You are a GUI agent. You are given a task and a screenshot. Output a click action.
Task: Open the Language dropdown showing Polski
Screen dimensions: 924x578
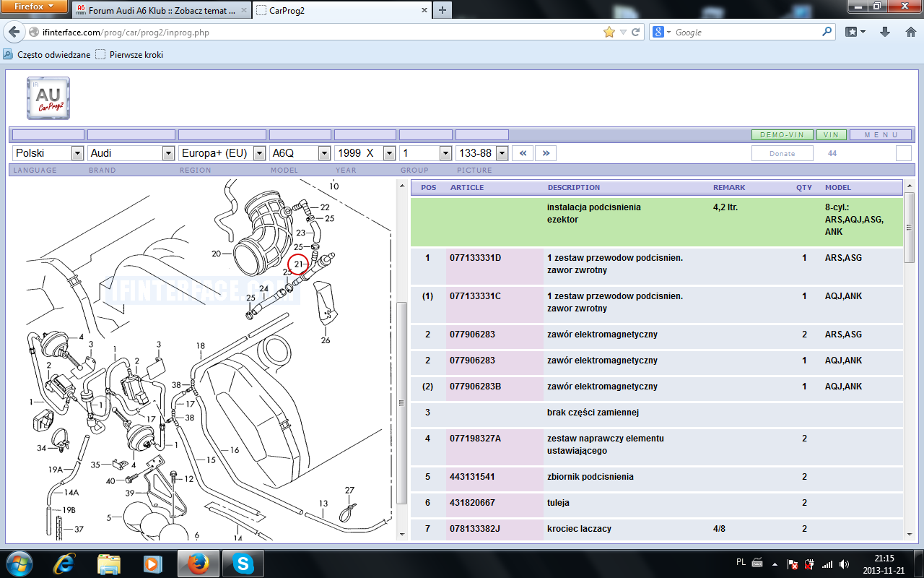[48, 153]
